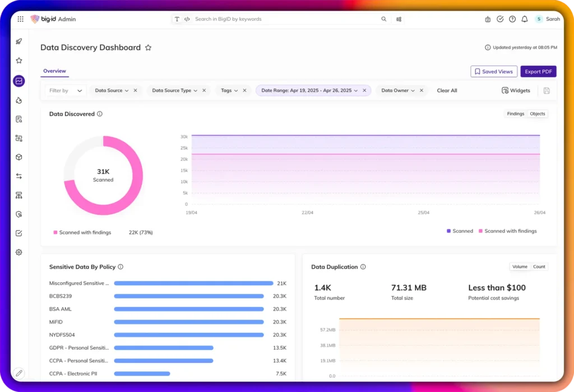Click the Export PDF button
The height and width of the screenshot is (392, 574).
pyautogui.click(x=538, y=72)
